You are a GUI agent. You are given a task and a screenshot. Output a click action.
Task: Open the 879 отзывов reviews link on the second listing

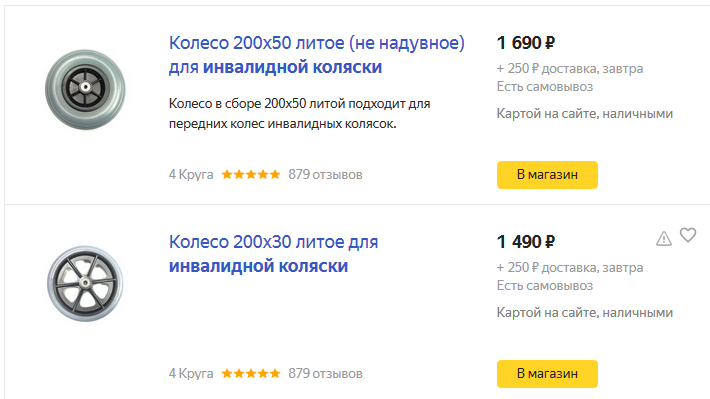coord(325,373)
